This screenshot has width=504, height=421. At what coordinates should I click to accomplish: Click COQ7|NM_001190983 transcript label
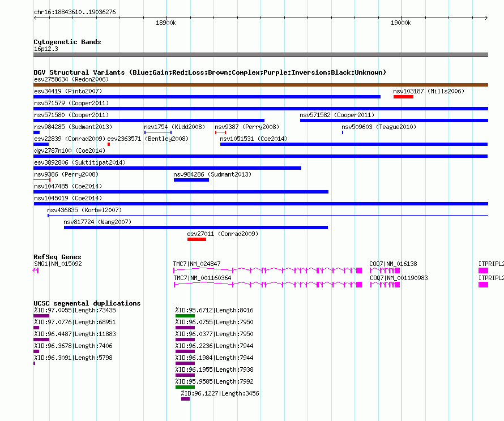(x=399, y=278)
